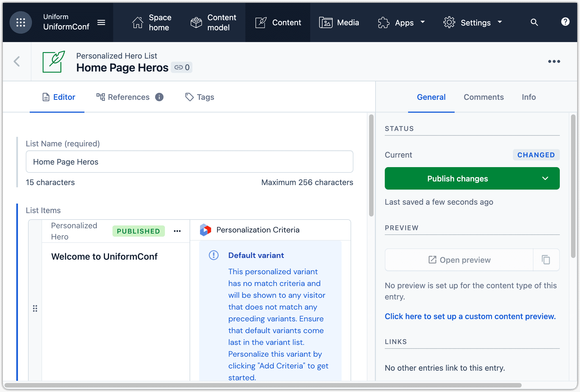
Task: Switch to the Comments tab
Action: (x=484, y=97)
